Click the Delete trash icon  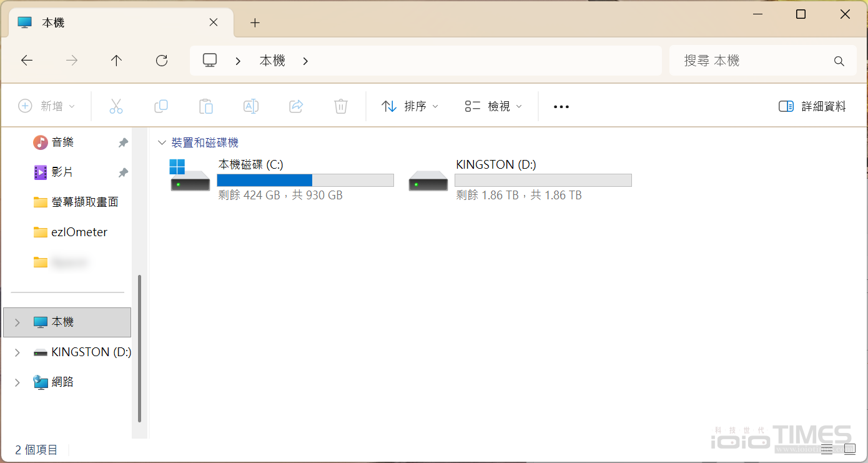pyautogui.click(x=341, y=106)
